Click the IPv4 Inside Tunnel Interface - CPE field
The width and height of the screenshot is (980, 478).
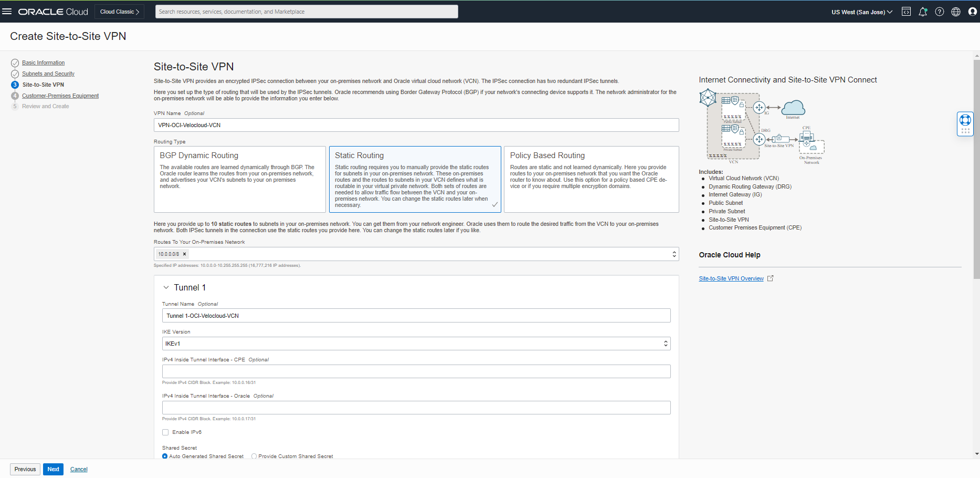416,371
